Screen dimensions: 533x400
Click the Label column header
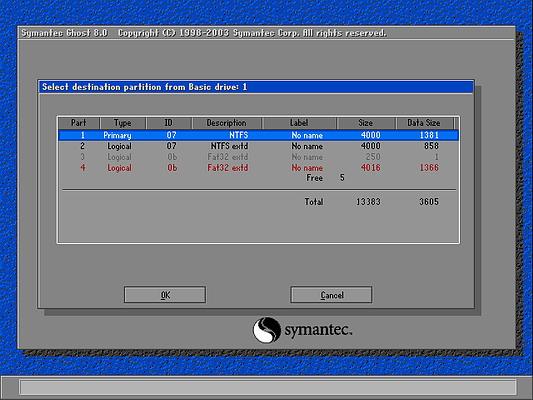click(299, 123)
